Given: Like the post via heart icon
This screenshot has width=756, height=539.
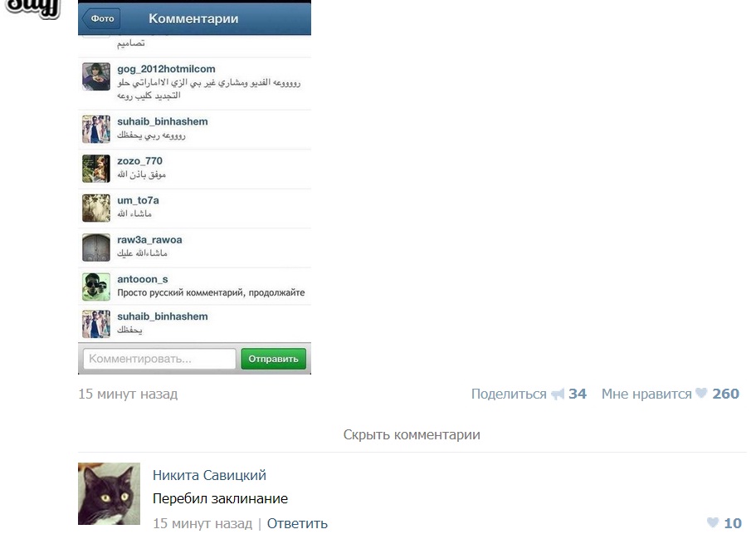Looking at the screenshot, I should [701, 394].
